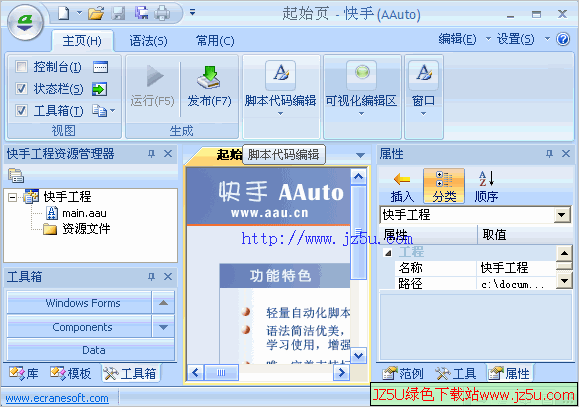The image size is (579, 407).
Task: Pin the 快手工程资源管理器 panel
Action: [x=151, y=154]
